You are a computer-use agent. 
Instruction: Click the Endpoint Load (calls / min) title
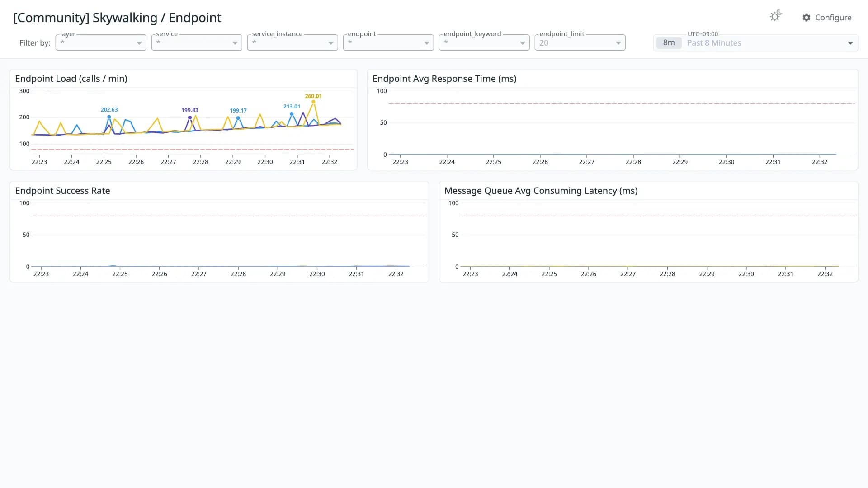tap(71, 79)
